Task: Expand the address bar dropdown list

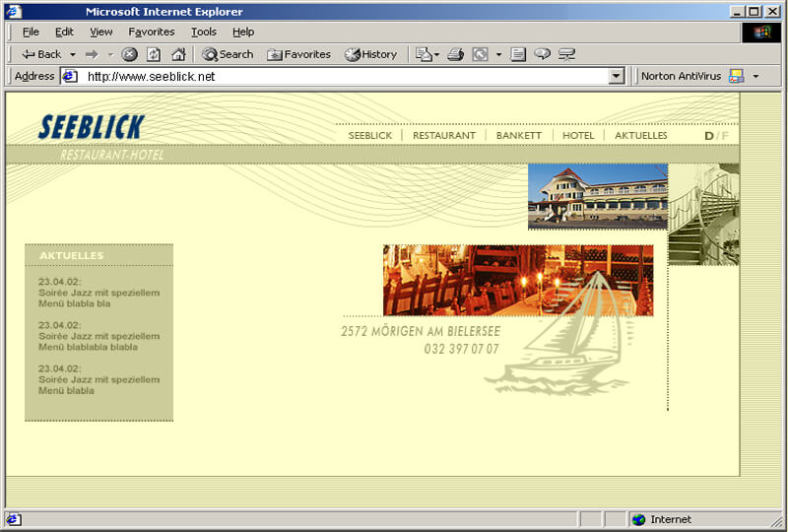Action: [x=616, y=77]
